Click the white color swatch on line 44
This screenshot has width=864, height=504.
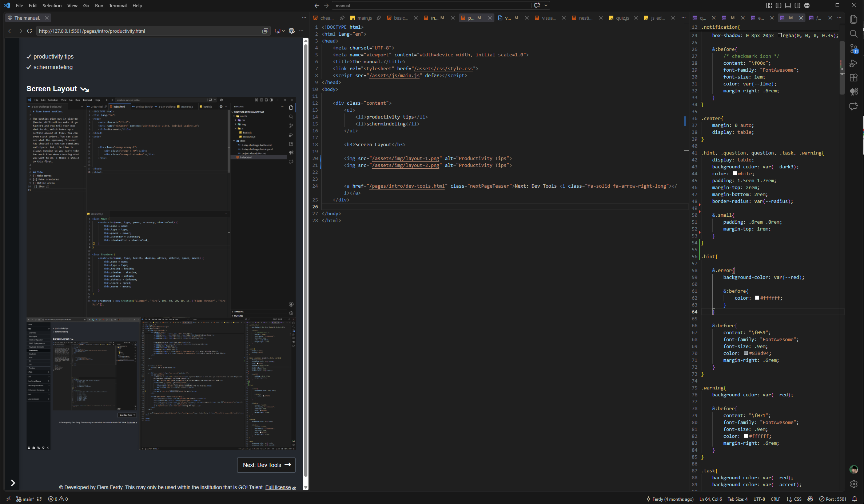tap(735, 173)
